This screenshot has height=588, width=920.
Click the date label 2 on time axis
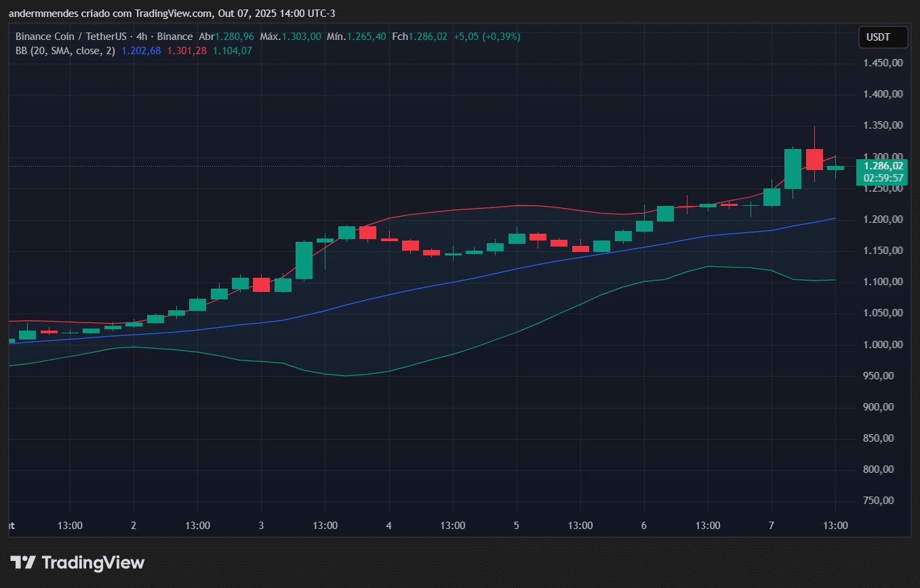pos(134,526)
